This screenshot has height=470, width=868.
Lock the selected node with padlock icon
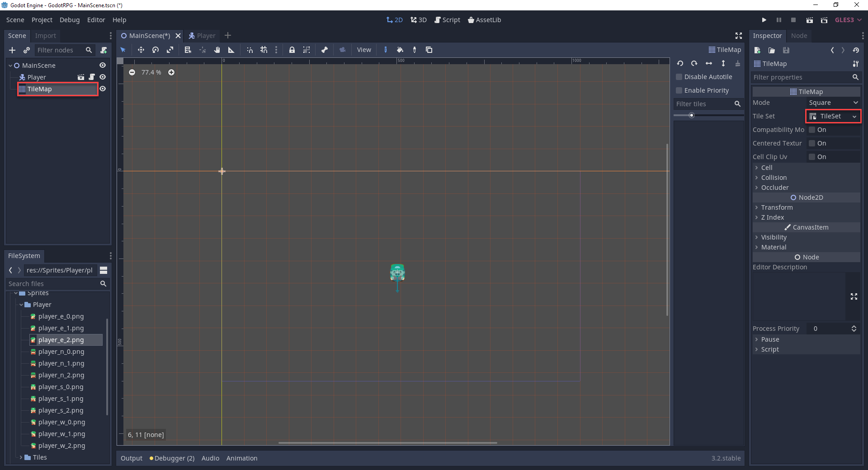pyautogui.click(x=292, y=50)
